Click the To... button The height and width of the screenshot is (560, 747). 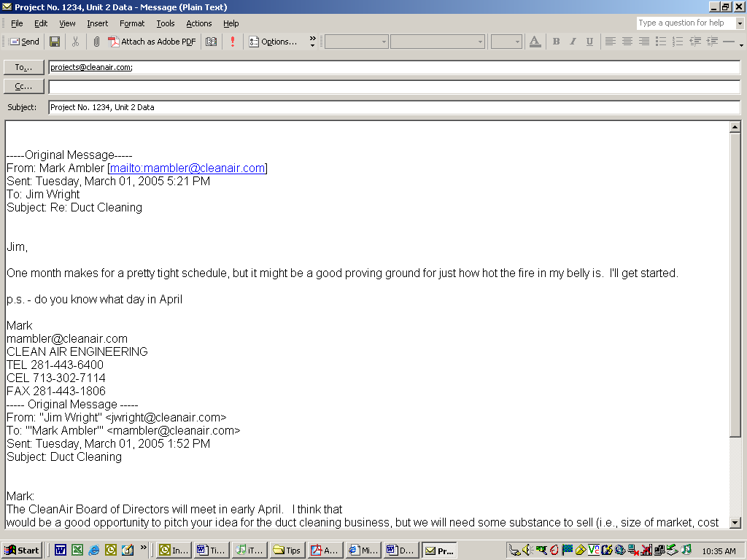24,67
